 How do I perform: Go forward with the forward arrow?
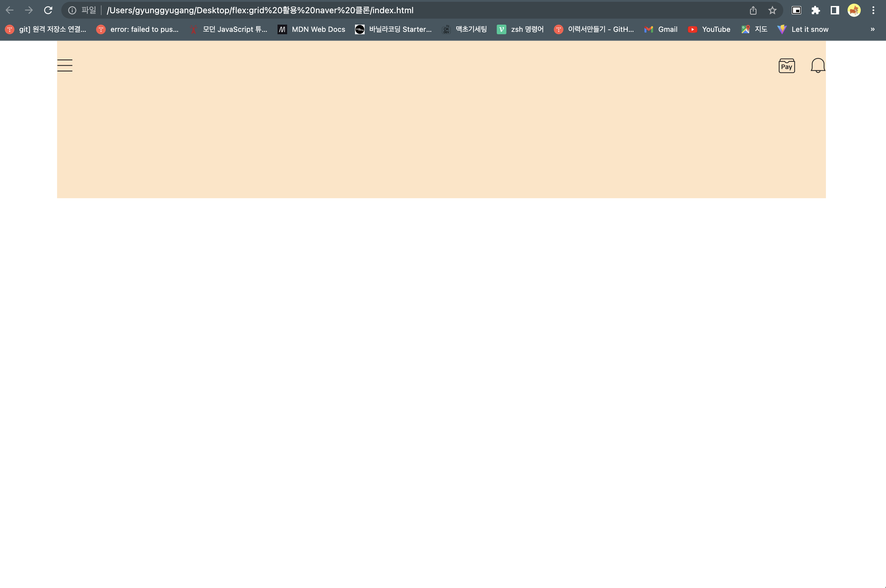pyautogui.click(x=29, y=10)
